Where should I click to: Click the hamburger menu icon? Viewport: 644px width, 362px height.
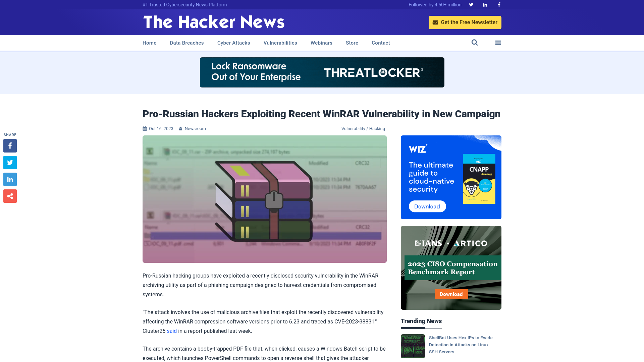[498, 43]
